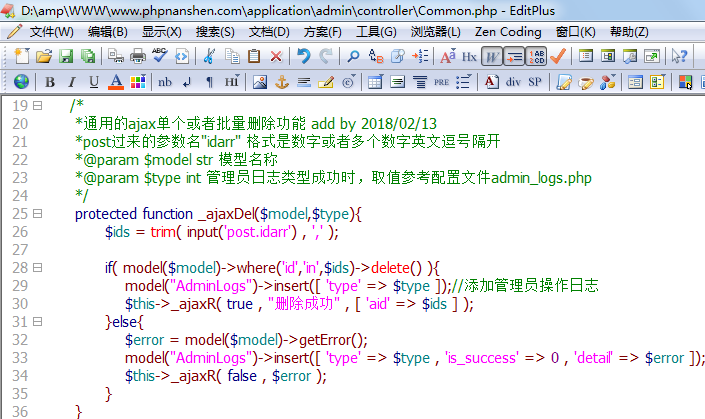Insert an HTML comment with the pencil note icon
This screenshot has height=419, width=705.
click(326, 82)
